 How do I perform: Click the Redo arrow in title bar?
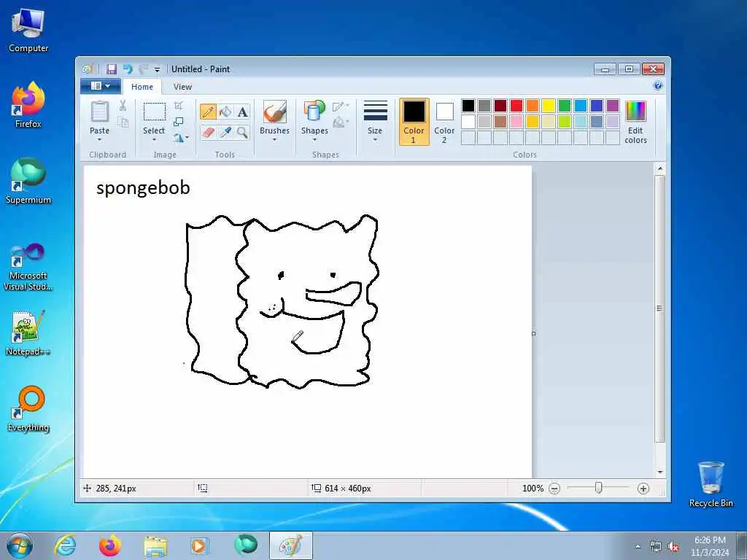(x=143, y=69)
